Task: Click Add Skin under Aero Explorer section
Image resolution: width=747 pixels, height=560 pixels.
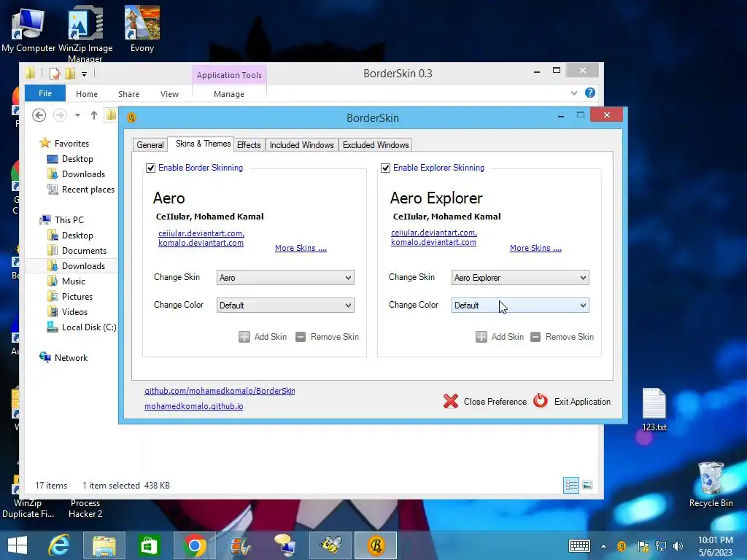Action: (x=499, y=337)
